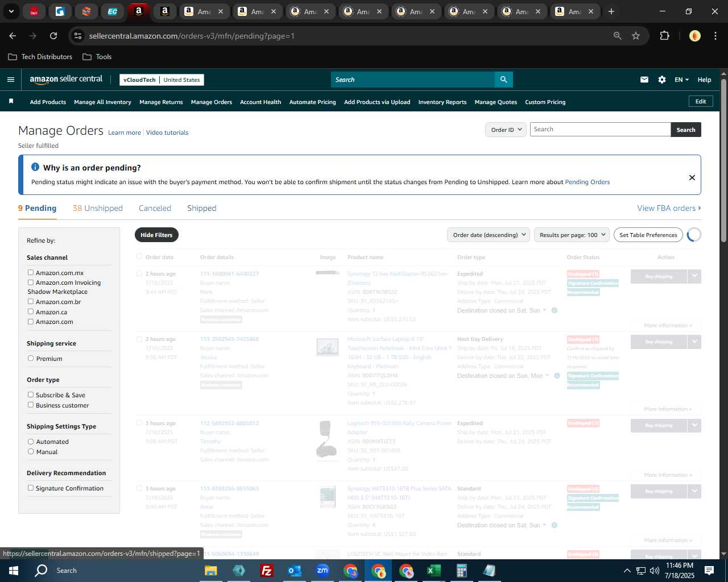Screen dimensions: 728x582
Task: Check the Amazon.com.mx sales channel filter
Action: (x=31, y=273)
